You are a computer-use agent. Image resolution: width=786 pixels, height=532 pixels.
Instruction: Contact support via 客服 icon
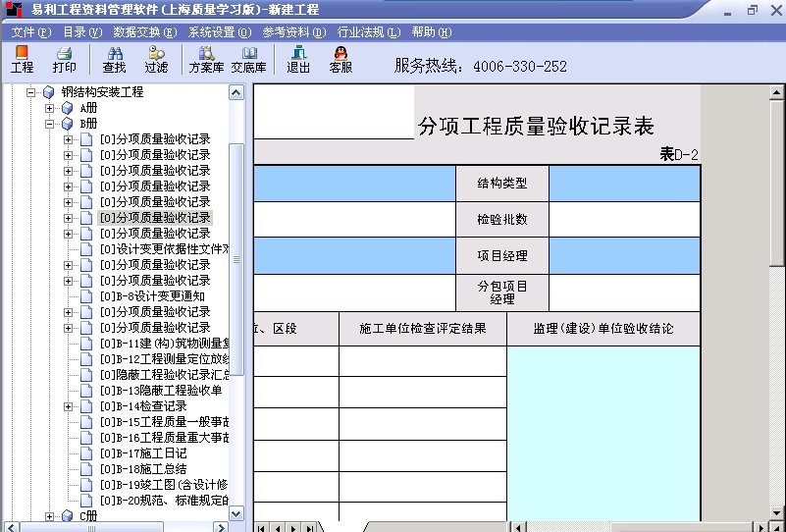click(341, 59)
